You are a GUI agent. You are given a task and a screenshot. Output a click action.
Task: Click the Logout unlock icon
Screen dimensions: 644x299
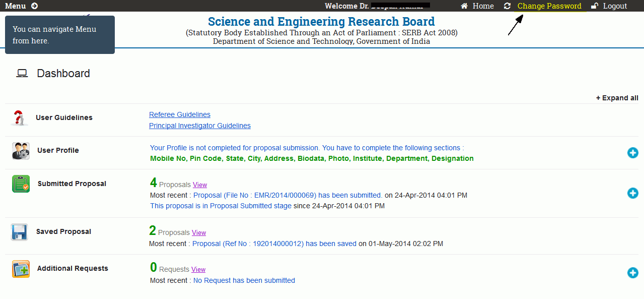click(x=595, y=6)
